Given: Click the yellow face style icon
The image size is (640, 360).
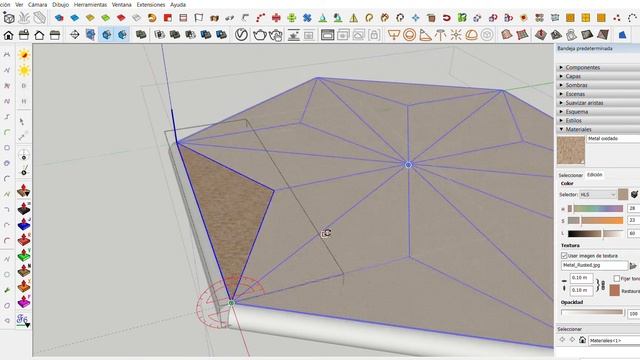Looking at the screenshot, I should pos(90,18).
